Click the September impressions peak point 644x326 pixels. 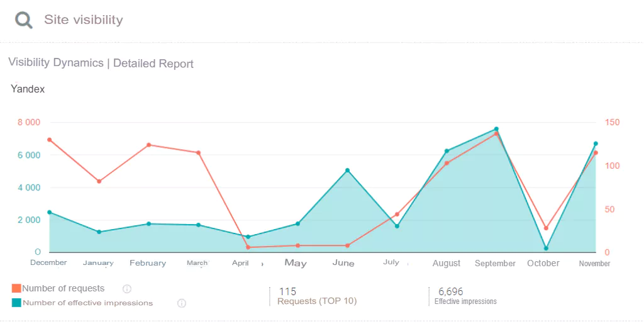(496, 129)
